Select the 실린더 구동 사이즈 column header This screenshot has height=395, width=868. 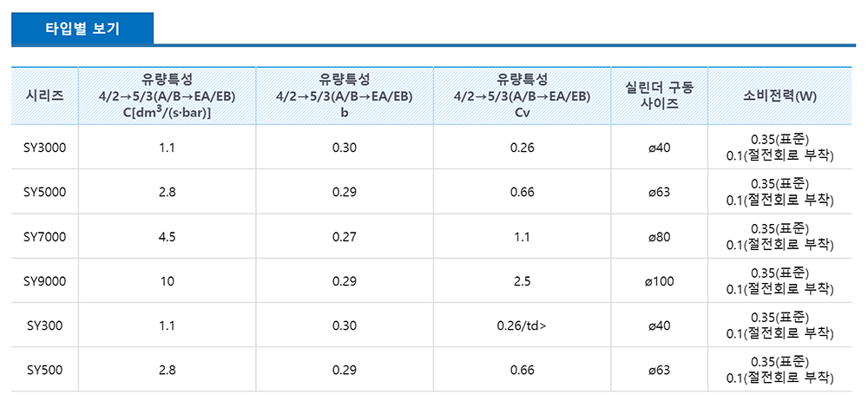660,95
